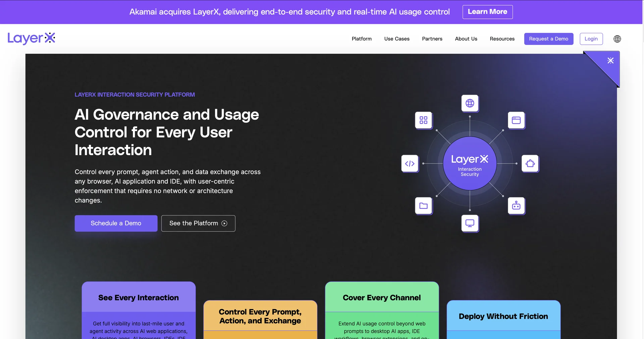The height and width of the screenshot is (339, 644).
Task: Open the Resources menu
Action: tap(502, 39)
